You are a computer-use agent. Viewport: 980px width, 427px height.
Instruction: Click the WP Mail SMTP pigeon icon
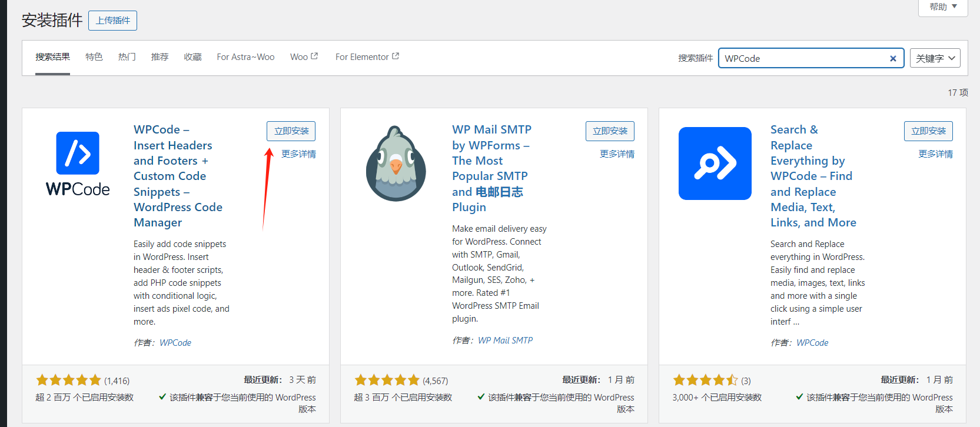pyautogui.click(x=396, y=164)
